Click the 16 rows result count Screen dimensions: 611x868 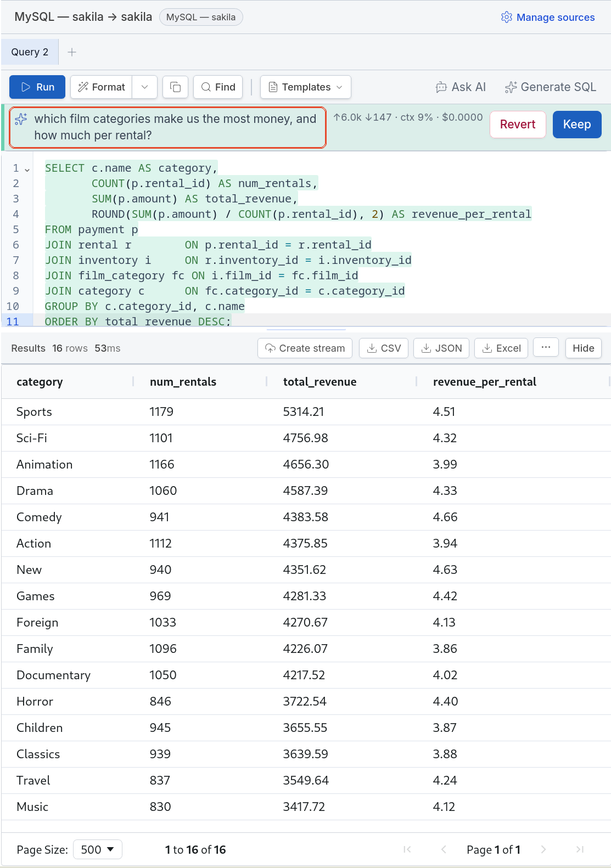coord(70,348)
